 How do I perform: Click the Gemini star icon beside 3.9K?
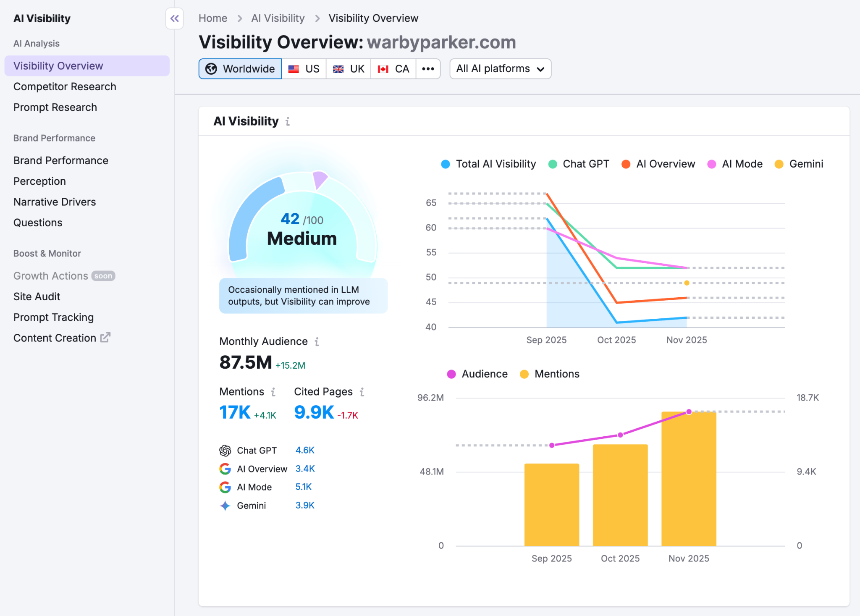coord(225,505)
